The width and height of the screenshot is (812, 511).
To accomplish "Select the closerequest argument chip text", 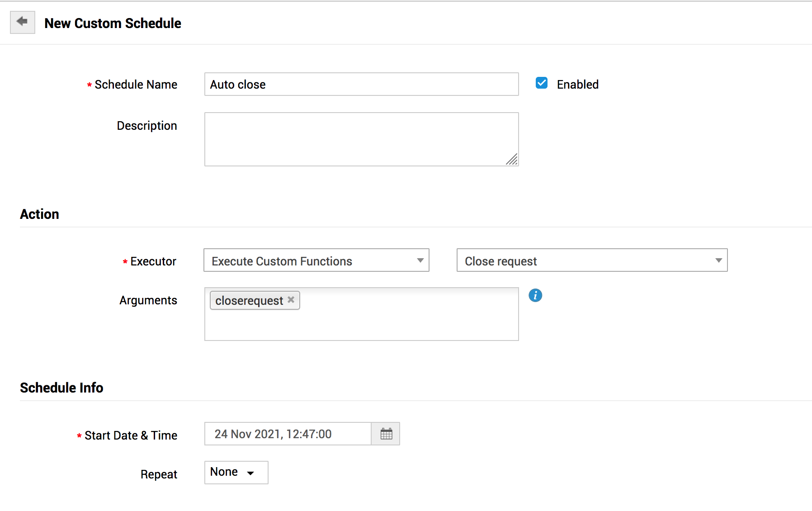I will click(249, 301).
